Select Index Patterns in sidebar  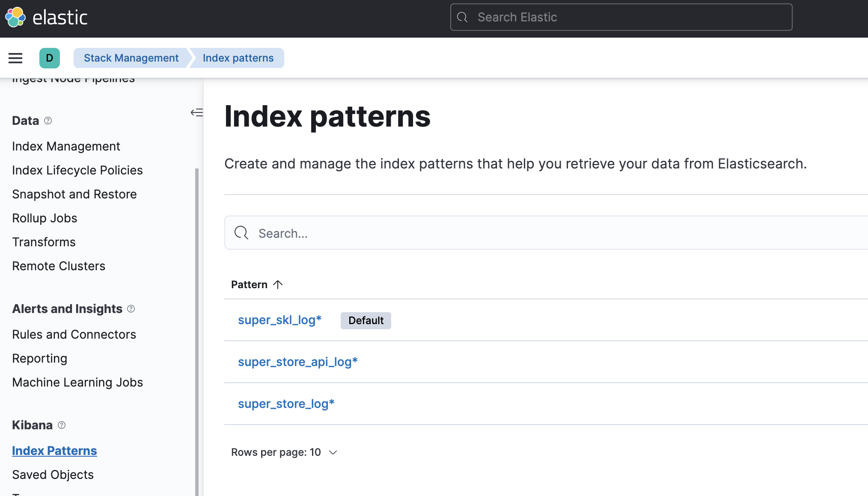[54, 451]
